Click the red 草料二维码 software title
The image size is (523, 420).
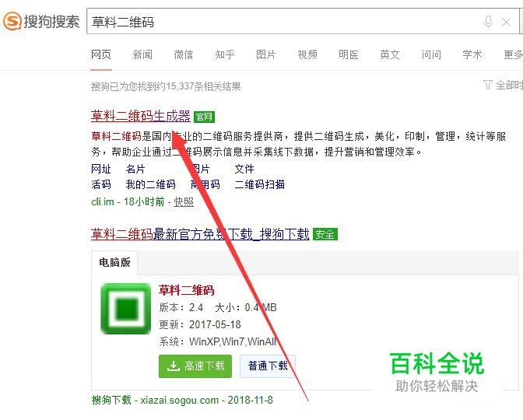[x=186, y=290]
